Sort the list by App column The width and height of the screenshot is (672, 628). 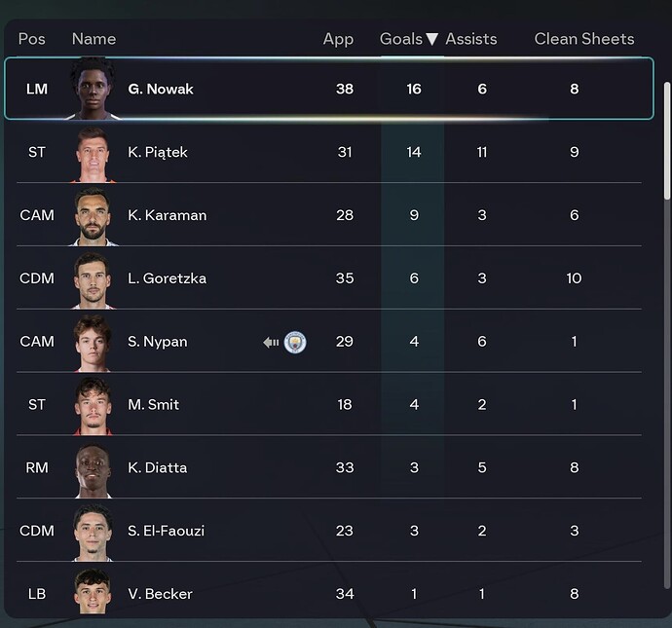(x=338, y=40)
